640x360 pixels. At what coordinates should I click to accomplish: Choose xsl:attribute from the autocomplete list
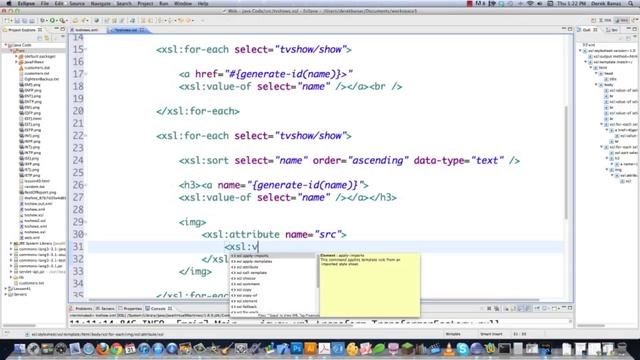(x=273, y=267)
